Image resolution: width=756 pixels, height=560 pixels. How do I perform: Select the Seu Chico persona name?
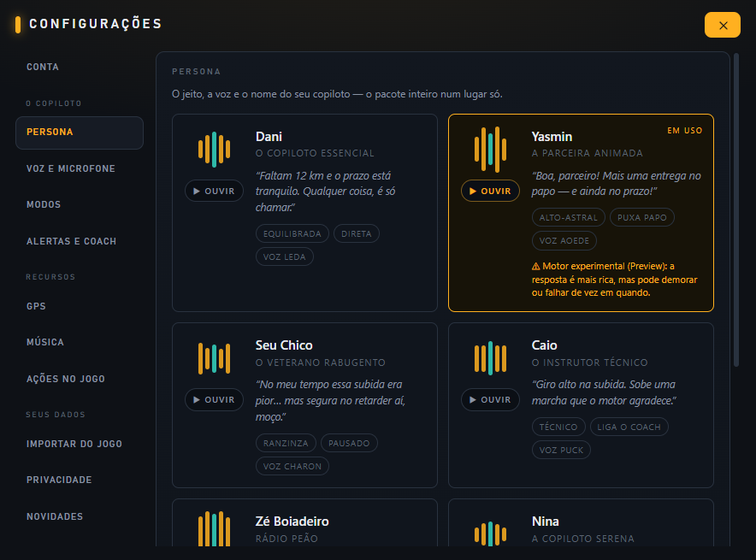(x=284, y=345)
